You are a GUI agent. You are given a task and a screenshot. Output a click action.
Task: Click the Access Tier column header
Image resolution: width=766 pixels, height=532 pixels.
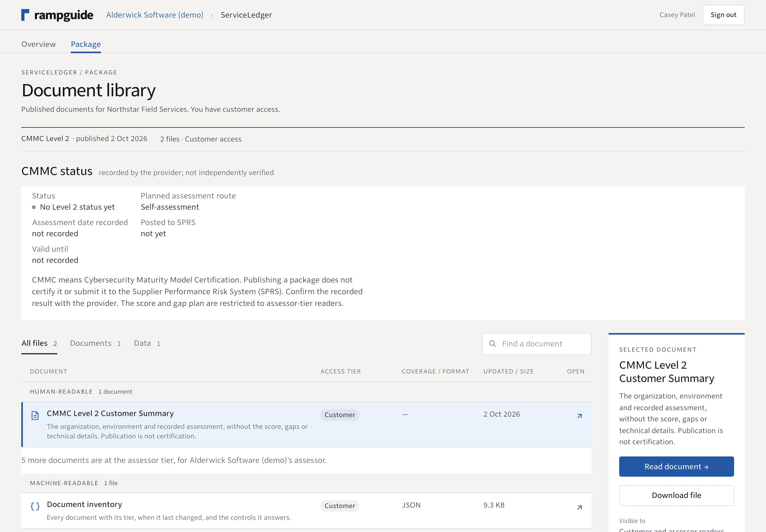(x=341, y=371)
